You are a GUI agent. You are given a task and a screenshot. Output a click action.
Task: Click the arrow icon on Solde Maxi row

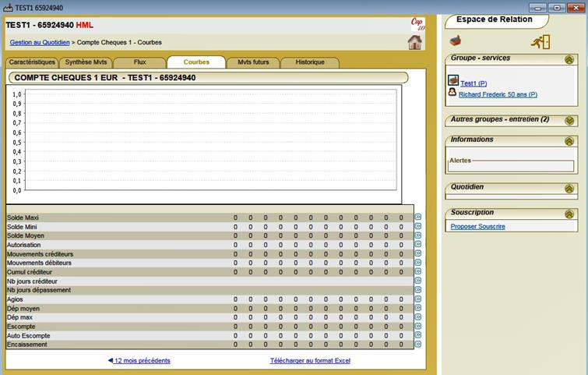click(x=418, y=218)
